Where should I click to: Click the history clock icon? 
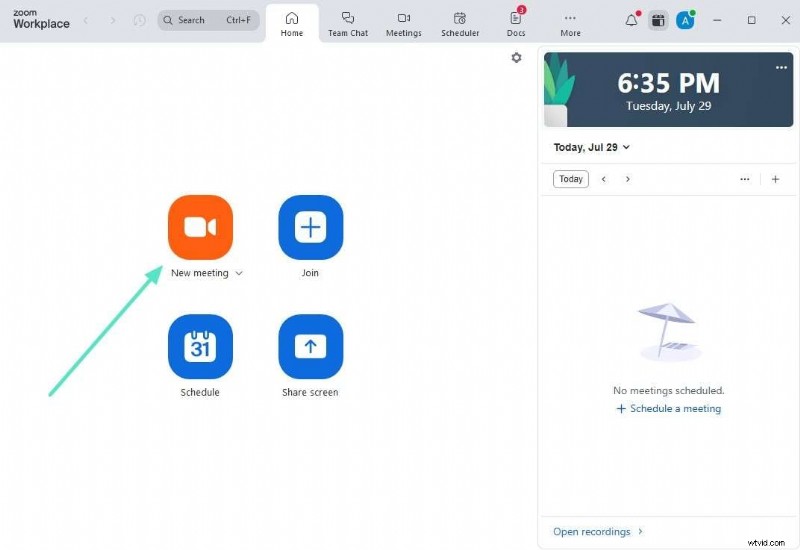point(139,20)
